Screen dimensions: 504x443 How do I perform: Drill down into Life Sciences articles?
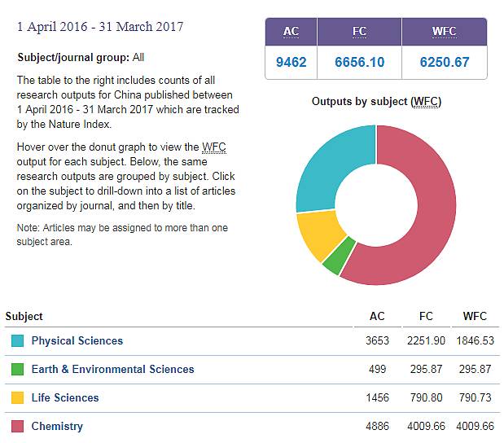coord(64,398)
